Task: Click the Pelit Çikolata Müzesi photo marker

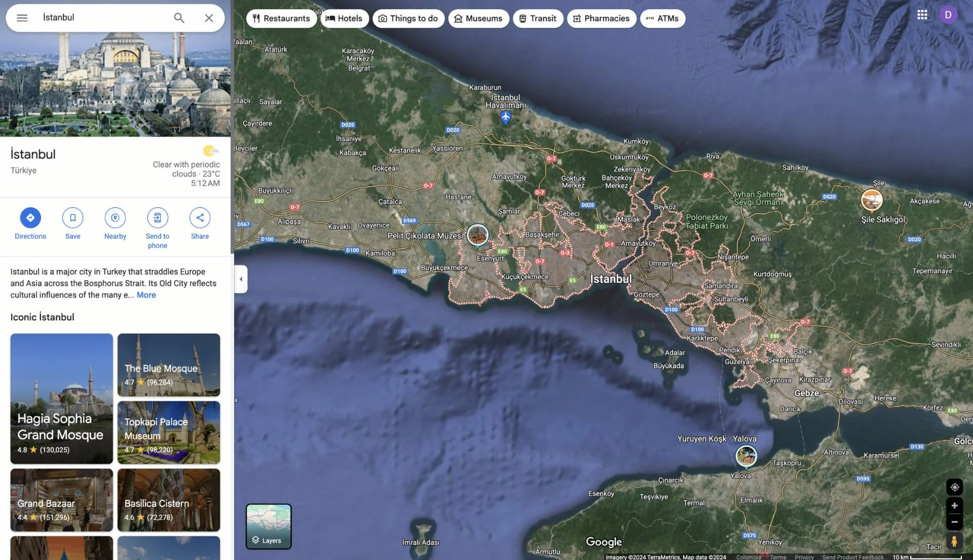Action: (477, 235)
